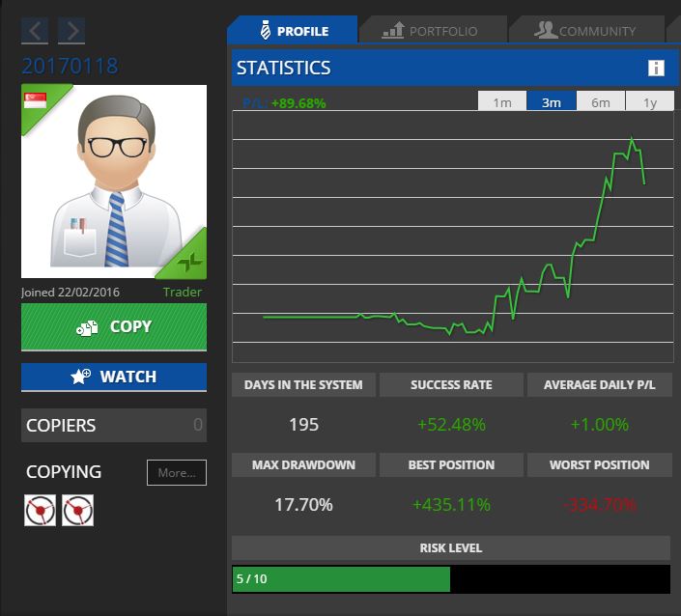Expand copying list with More button
The image size is (681, 616).
(177, 473)
